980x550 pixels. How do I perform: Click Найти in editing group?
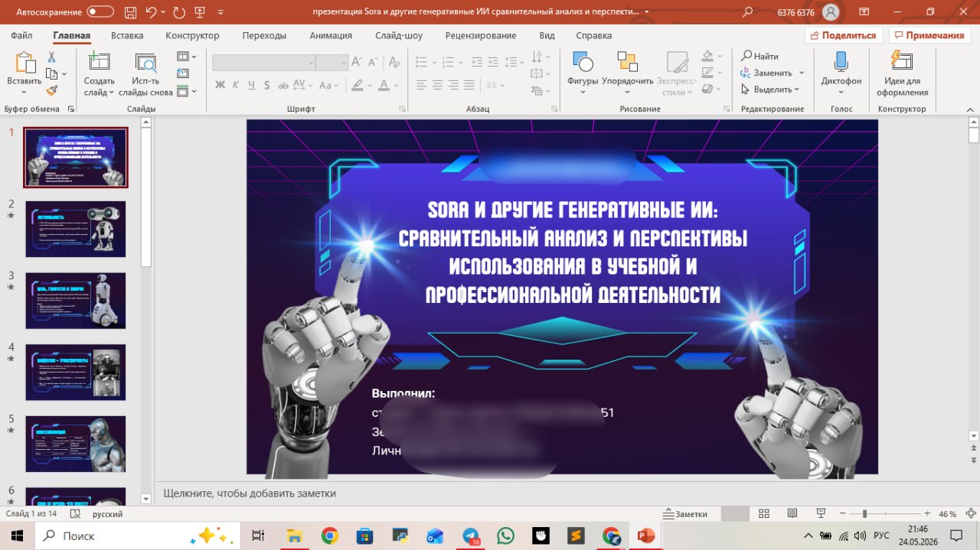[760, 57]
